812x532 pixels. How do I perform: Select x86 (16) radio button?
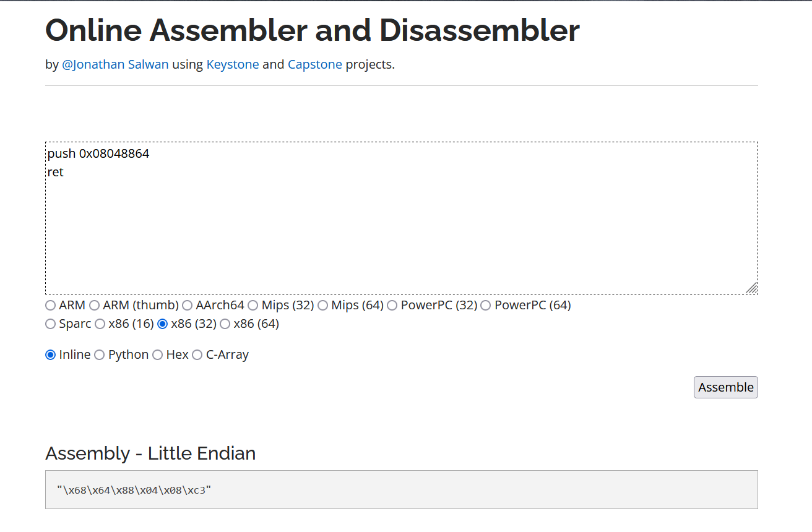point(100,324)
